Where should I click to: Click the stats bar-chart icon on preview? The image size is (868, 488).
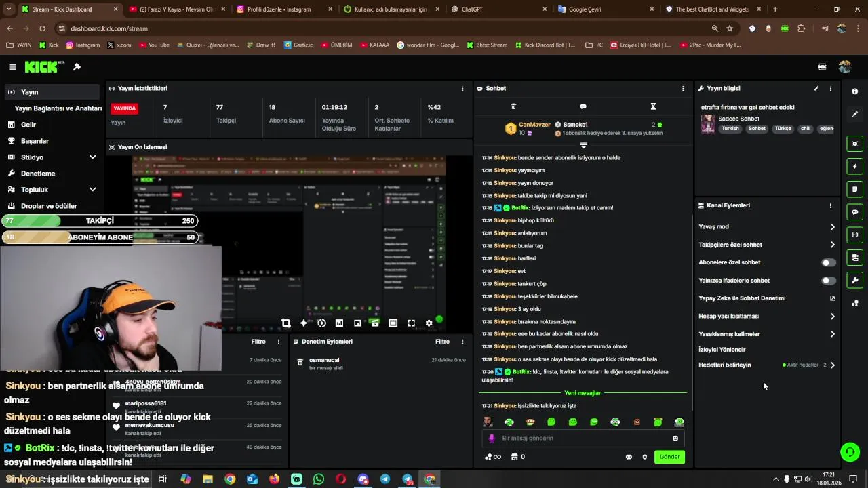tap(340, 323)
